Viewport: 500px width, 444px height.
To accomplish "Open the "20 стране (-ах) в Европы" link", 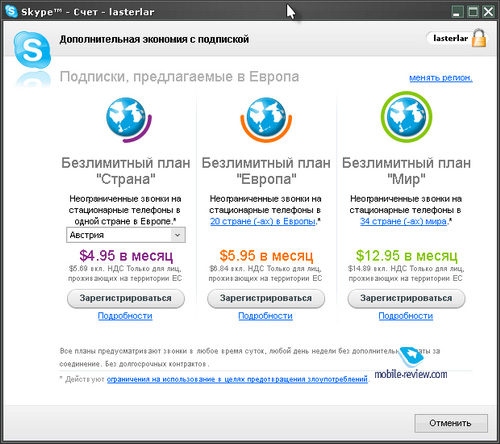I will [263, 221].
